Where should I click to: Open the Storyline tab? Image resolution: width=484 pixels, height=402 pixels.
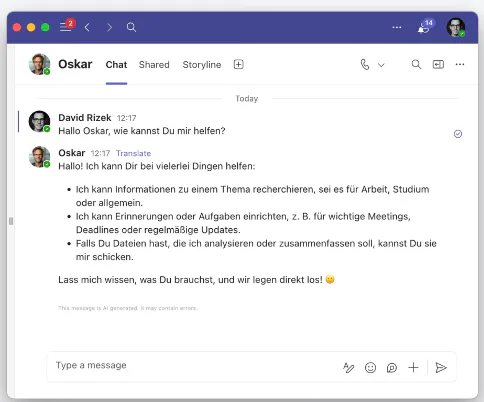click(x=202, y=65)
